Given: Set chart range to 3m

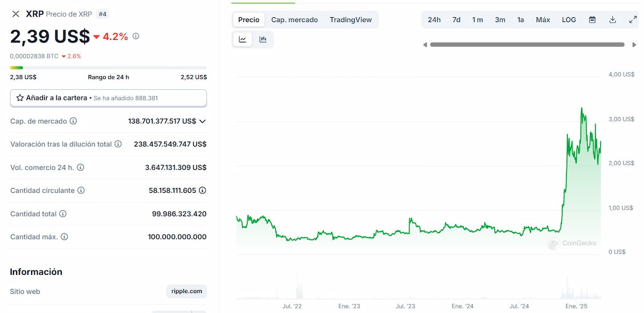Looking at the screenshot, I should click(500, 20).
